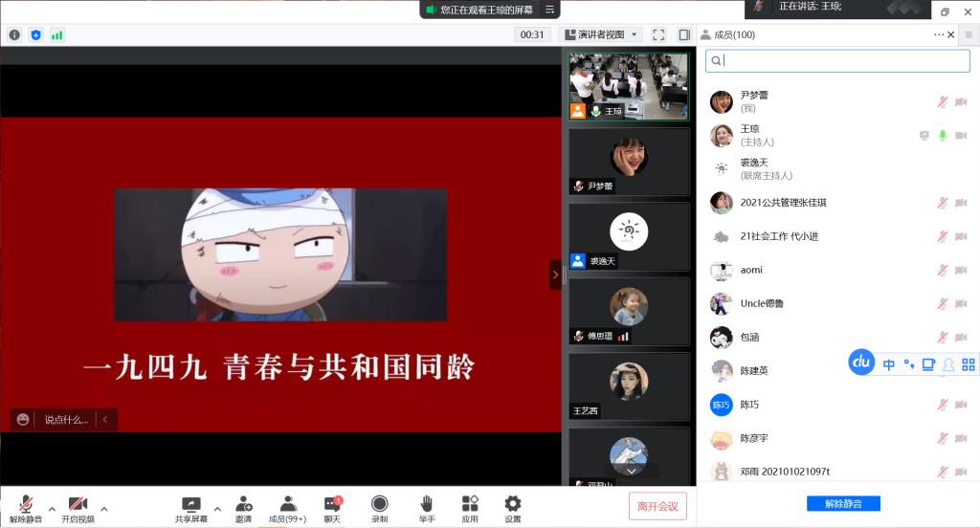Expand audio options arrow beside 解除静音
The height and width of the screenshot is (528, 980).
click(x=52, y=508)
